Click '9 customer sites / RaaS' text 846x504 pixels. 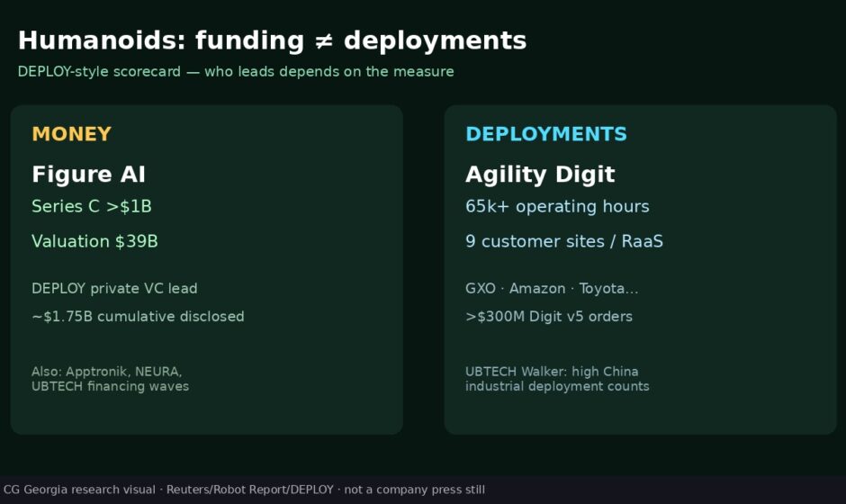click(x=564, y=241)
